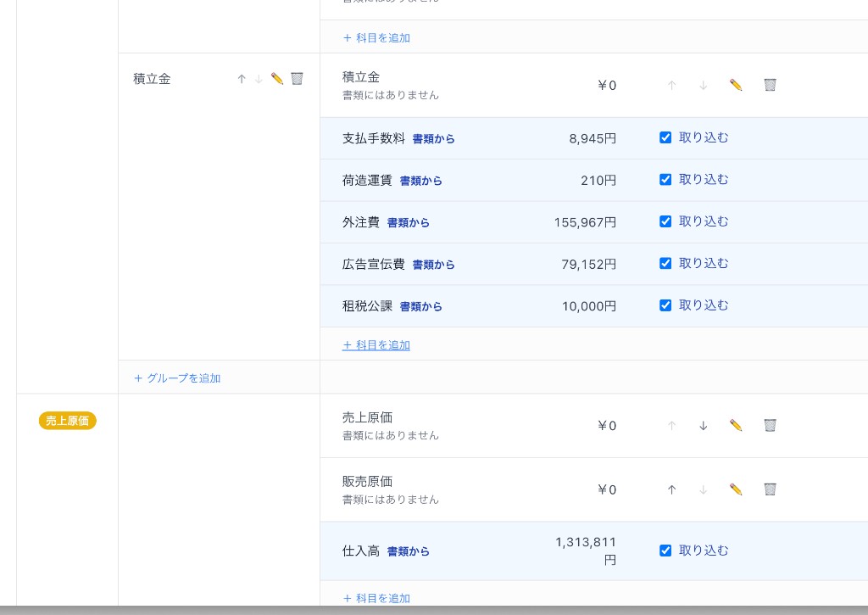Click the 210円 amount for 荷造運賃
Image resolution: width=868 pixels, height=615 pixels.
pos(598,181)
